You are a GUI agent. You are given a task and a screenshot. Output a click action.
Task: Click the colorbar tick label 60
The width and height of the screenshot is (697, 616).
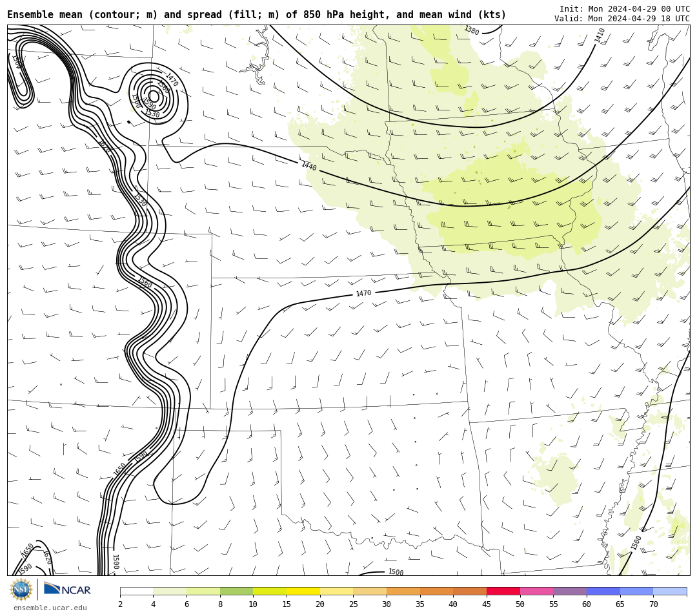[x=587, y=604]
